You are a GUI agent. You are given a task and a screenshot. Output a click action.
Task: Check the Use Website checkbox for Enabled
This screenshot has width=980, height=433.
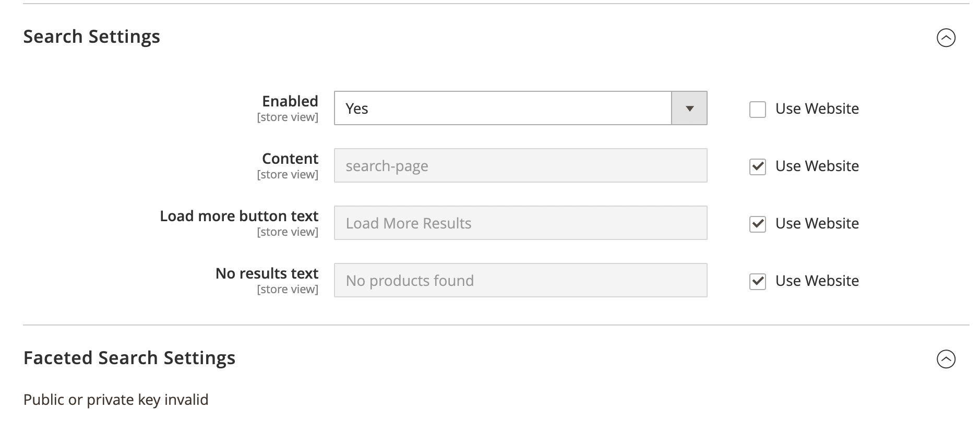coord(757,110)
